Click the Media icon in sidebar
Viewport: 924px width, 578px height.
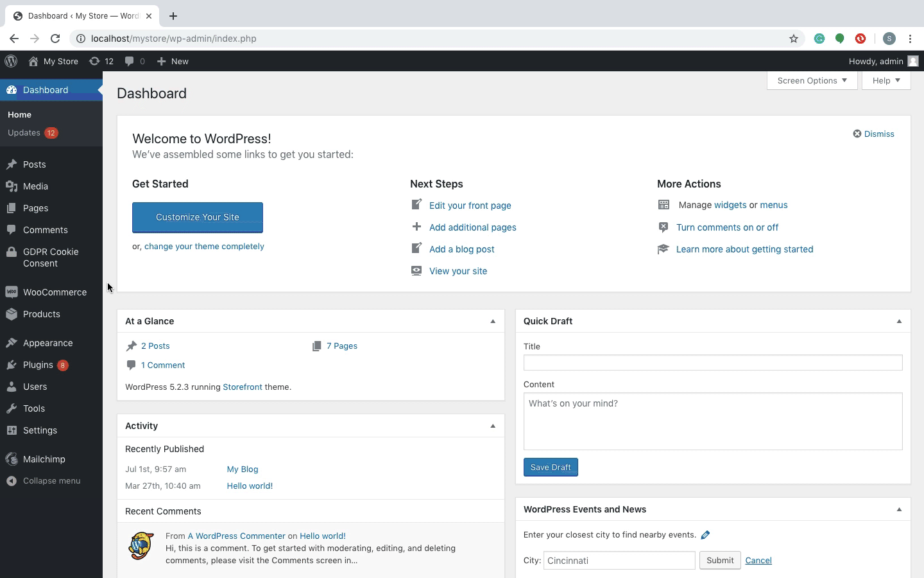pos(12,186)
